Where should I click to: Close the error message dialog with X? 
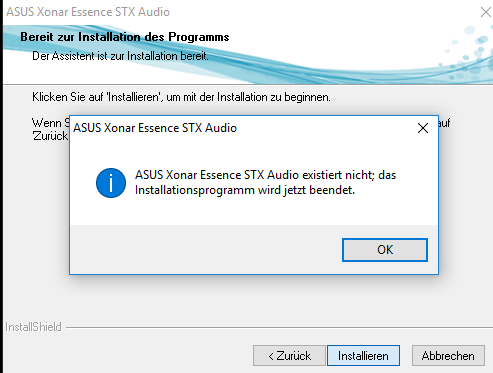[x=423, y=128]
